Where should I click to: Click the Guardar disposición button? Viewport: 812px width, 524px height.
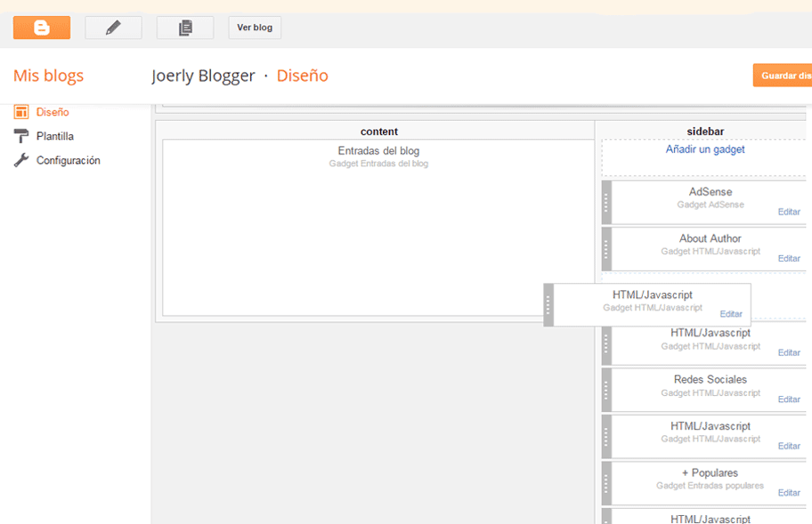[x=783, y=76]
